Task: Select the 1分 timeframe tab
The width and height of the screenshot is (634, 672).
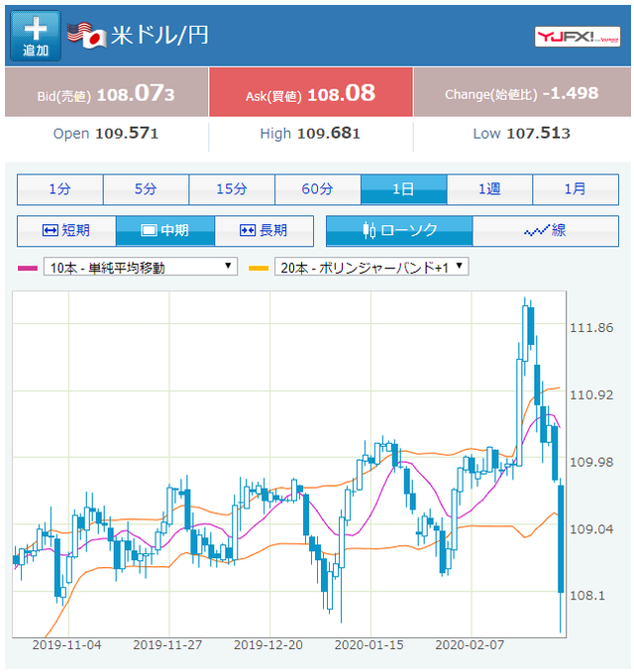Action: point(60,189)
